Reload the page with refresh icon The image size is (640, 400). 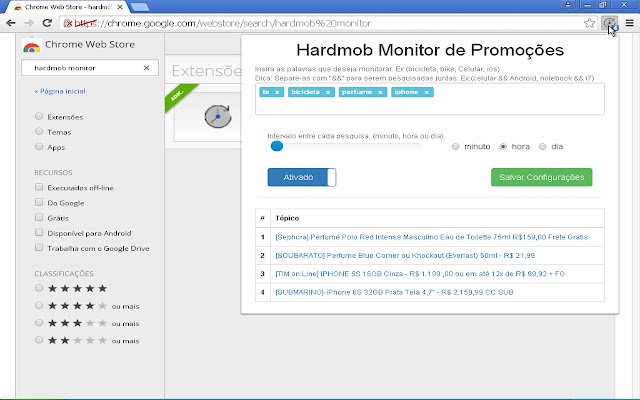click(x=47, y=23)
